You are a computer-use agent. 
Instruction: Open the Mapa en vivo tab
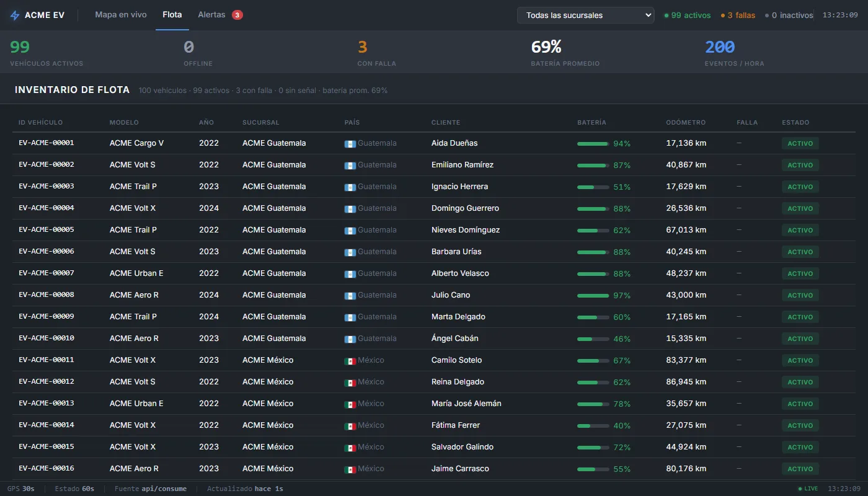click(x=121, y=15)
